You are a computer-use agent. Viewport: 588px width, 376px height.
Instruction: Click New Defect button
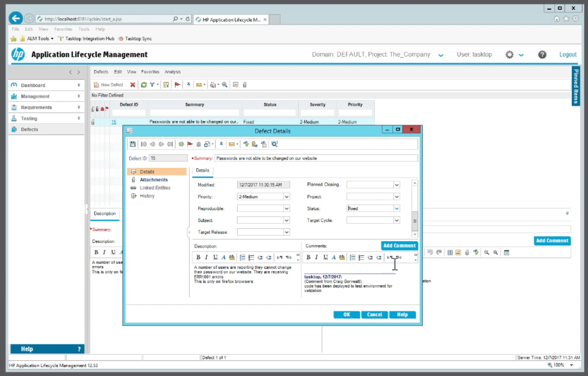tap(109, 85)
